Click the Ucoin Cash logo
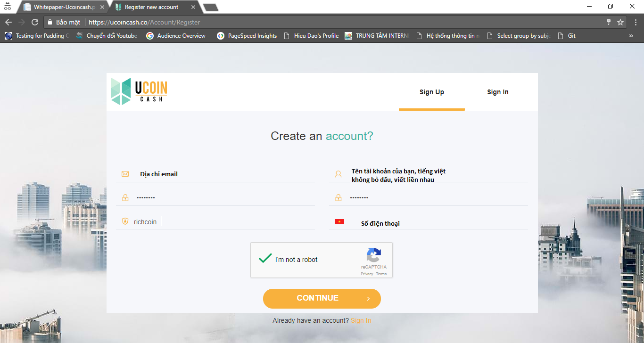 click(139, 91)
